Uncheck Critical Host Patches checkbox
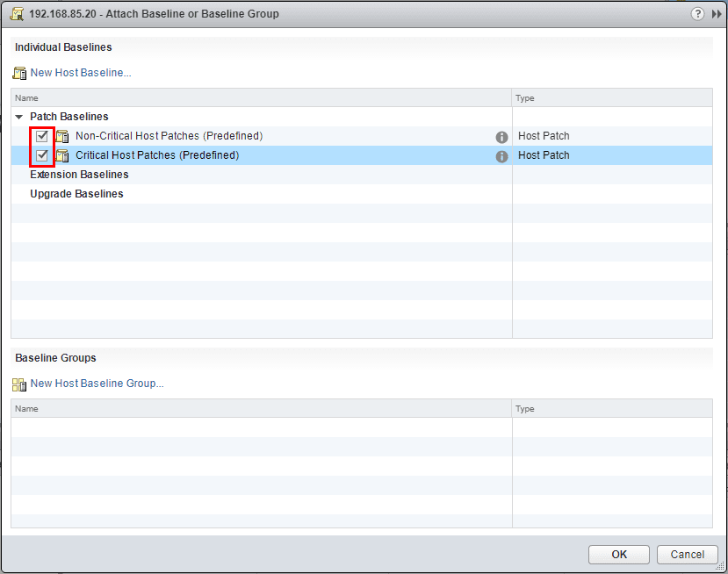Viewport: 728px width, 574px height. [42, 155]
